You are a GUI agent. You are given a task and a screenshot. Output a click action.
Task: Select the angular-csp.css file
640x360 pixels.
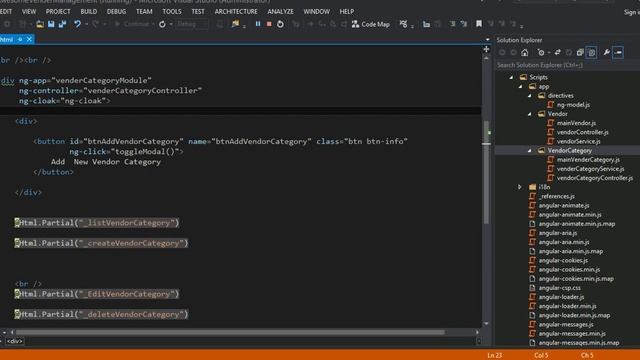pos(559,288)
